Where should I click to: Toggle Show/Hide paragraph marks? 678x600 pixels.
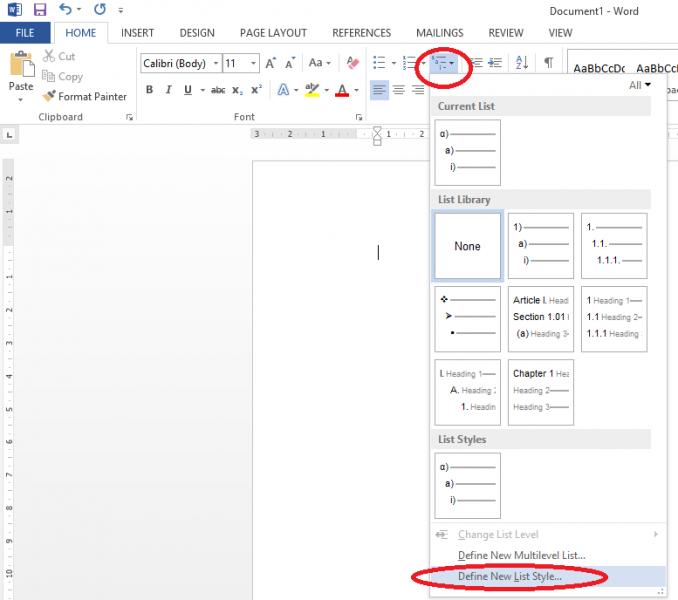548,63
